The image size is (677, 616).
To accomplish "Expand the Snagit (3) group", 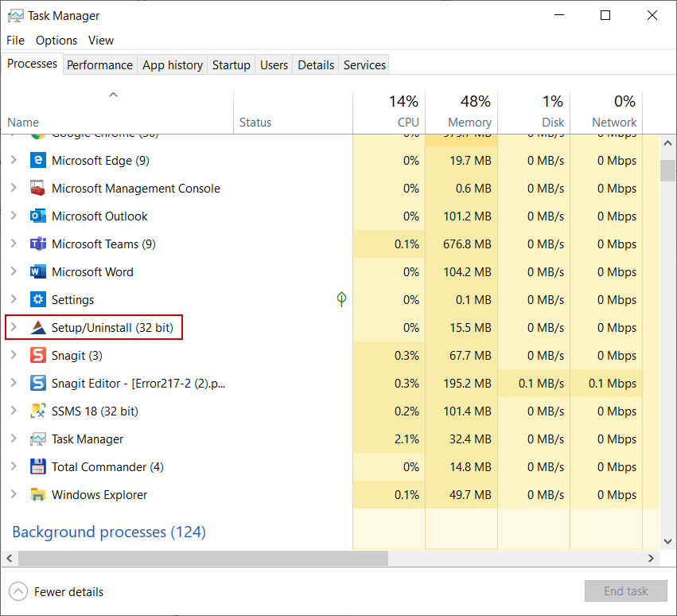I will (x=14, y=355).
